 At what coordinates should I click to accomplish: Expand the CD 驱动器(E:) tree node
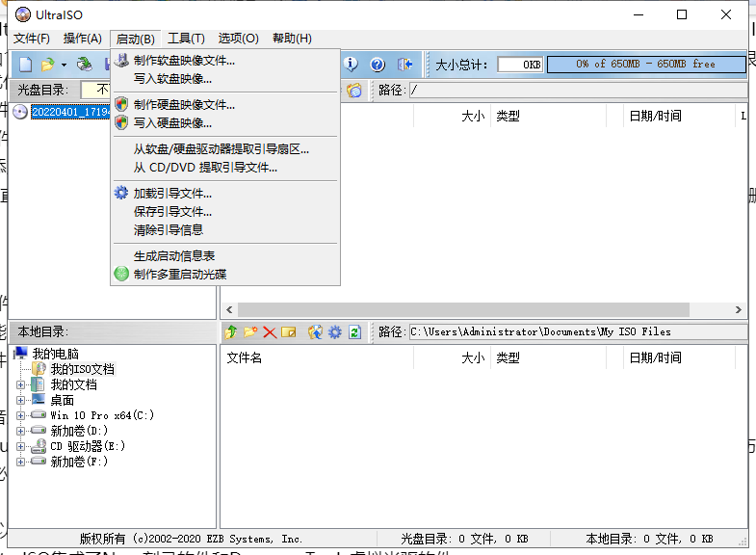pyautogui.click(x=21, y=446)
